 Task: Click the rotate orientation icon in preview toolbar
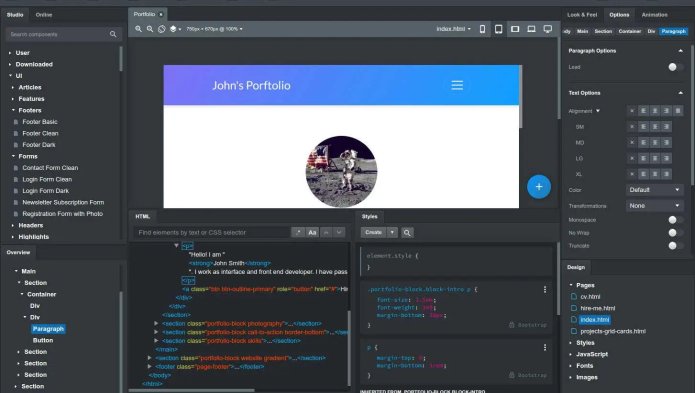coord(161,29)
